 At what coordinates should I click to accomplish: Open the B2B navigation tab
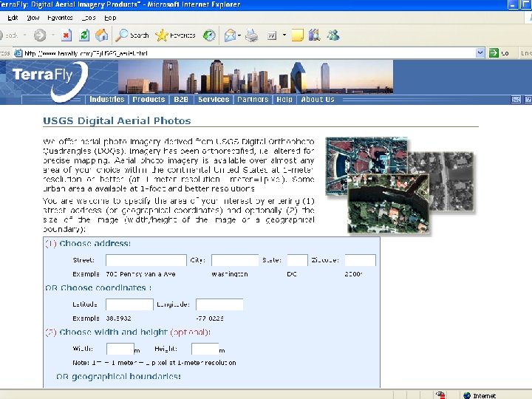181,100
